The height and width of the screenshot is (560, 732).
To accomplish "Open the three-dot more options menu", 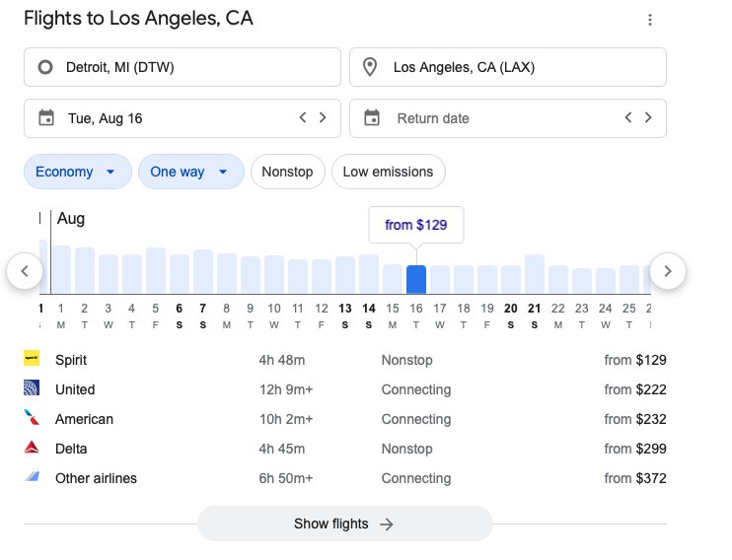I will pyautogui.click(x=649, y=20).
